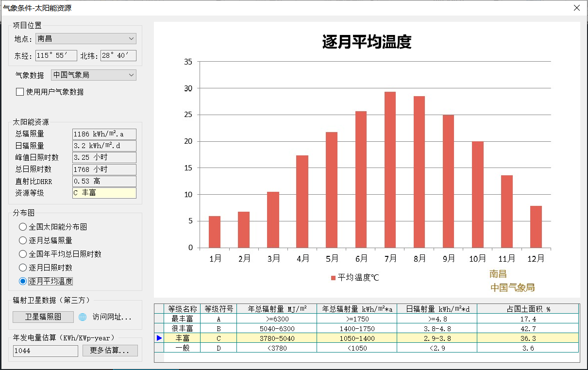The image size is (588, 370).
Task: Open 更多估算... estimation button
Action: [110, 351]
